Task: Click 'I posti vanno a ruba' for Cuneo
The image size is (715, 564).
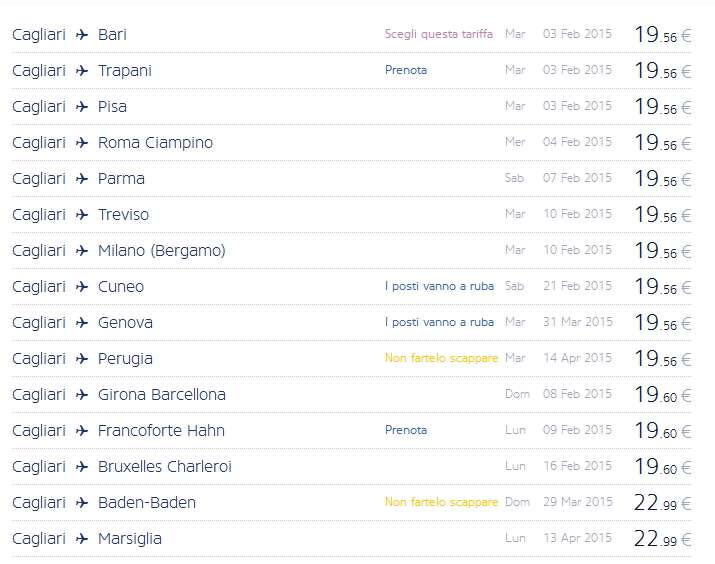Action: tap(439, 286)
